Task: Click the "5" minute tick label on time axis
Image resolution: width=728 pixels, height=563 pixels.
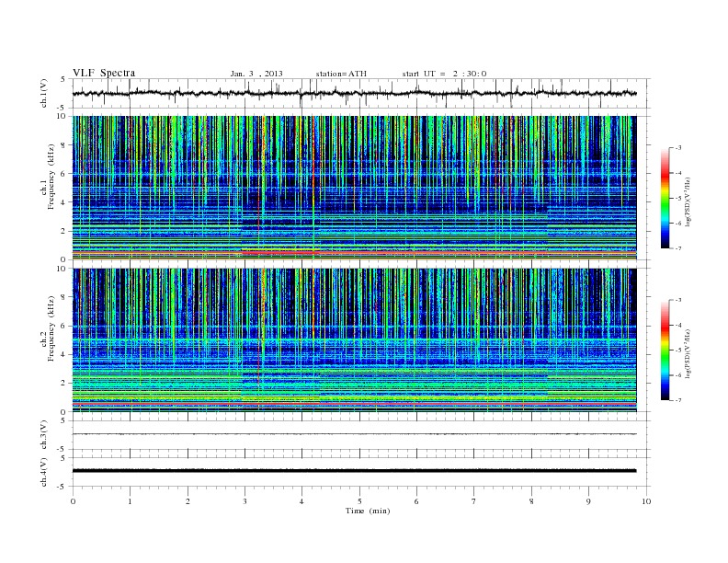Action: tap(359, 501)
